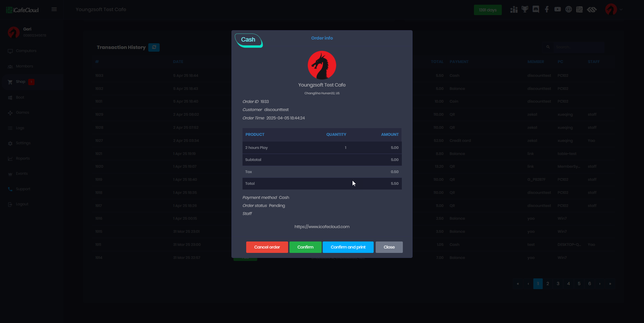
Task: Click the Logs list icon in sidebar
Action: tap(10, 128)
